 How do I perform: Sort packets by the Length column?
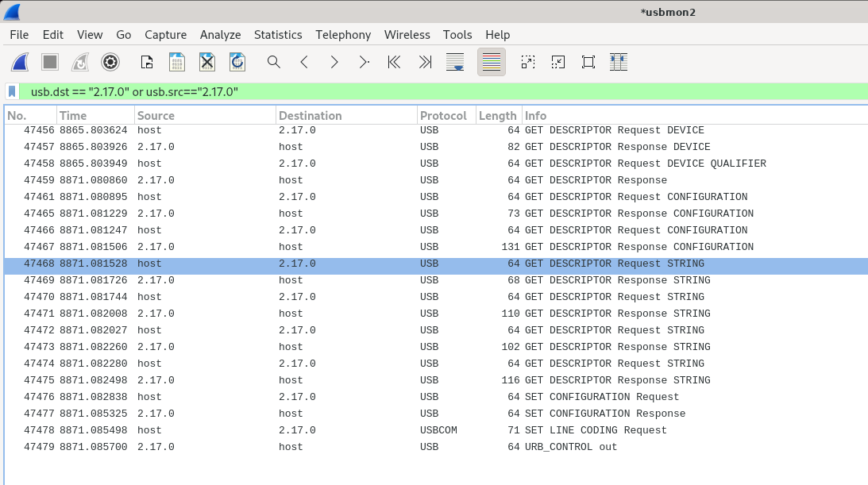pos(500,116)
